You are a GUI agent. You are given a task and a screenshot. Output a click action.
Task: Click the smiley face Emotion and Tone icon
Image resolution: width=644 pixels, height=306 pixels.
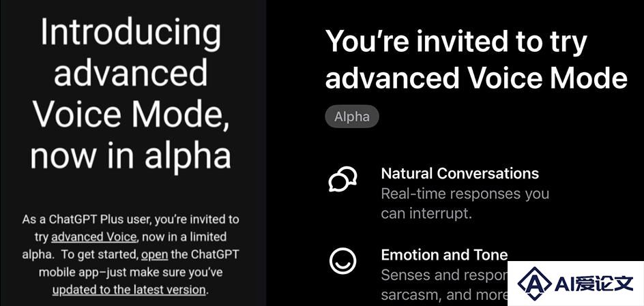point(342,261)
